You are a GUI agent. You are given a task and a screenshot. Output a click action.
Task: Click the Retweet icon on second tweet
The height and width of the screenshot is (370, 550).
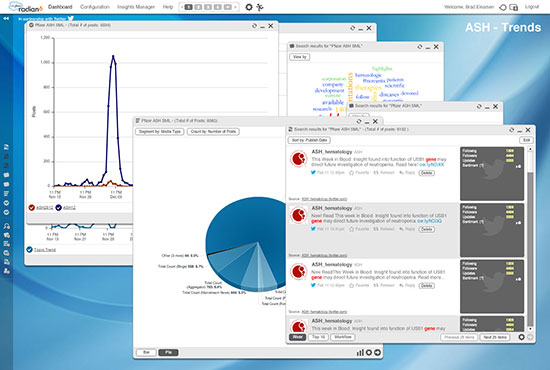coord(376,229)
